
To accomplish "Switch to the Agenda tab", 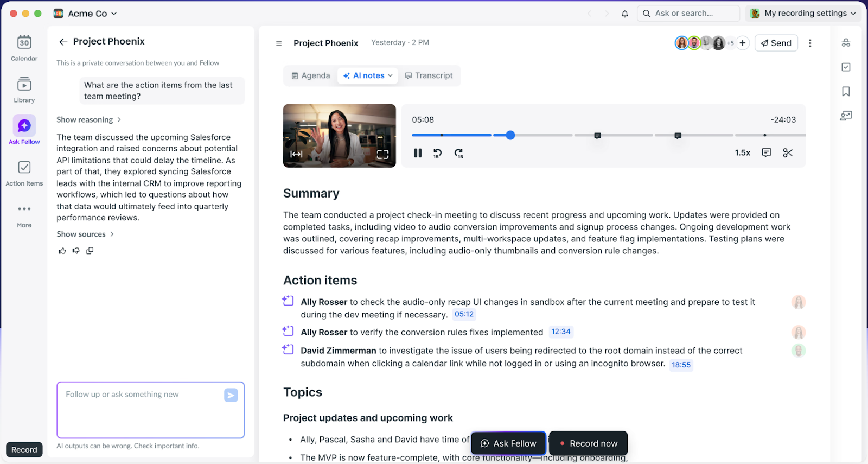I will (x=311, y=76).
